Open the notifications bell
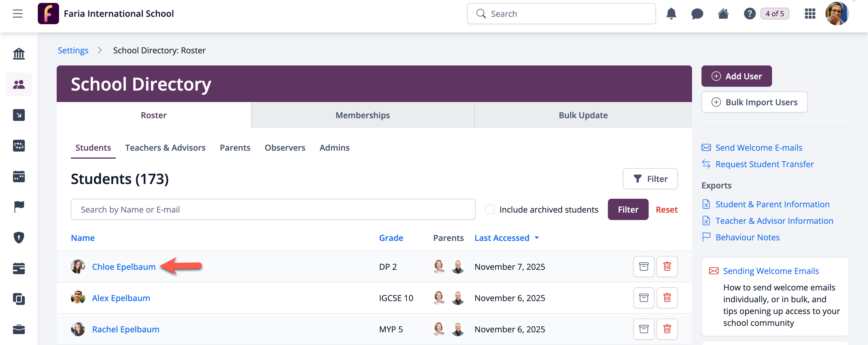The width and height of the screenshot is (868, 345). [x=670, y=14]
